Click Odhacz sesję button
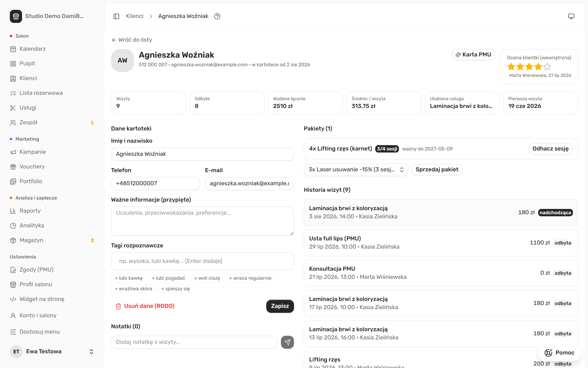 [x=551, y=149]
